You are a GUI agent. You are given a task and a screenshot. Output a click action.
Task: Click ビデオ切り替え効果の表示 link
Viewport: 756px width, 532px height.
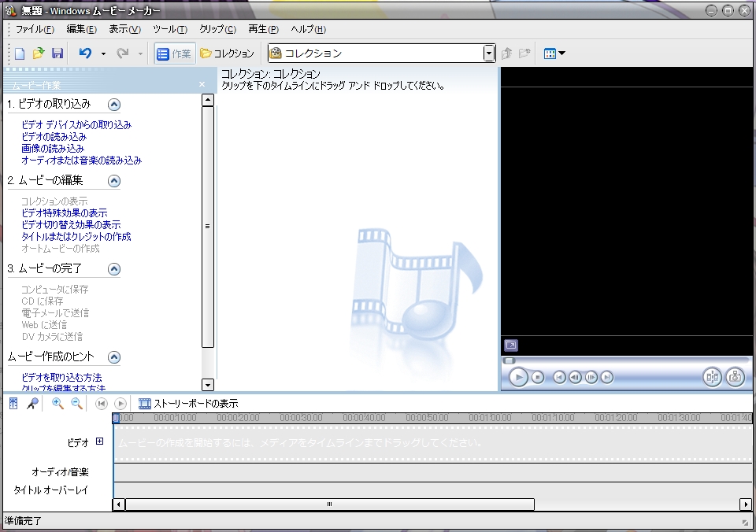pos(71,225)
